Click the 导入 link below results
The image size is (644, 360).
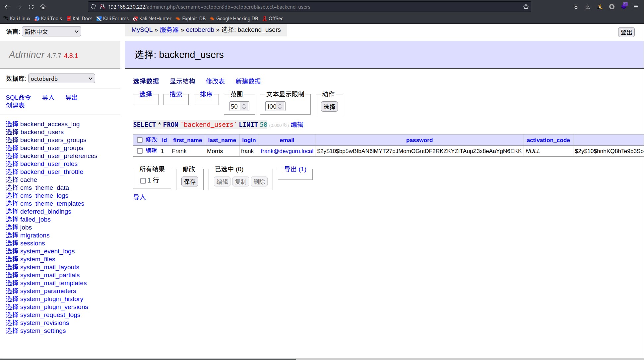[139, 197]
